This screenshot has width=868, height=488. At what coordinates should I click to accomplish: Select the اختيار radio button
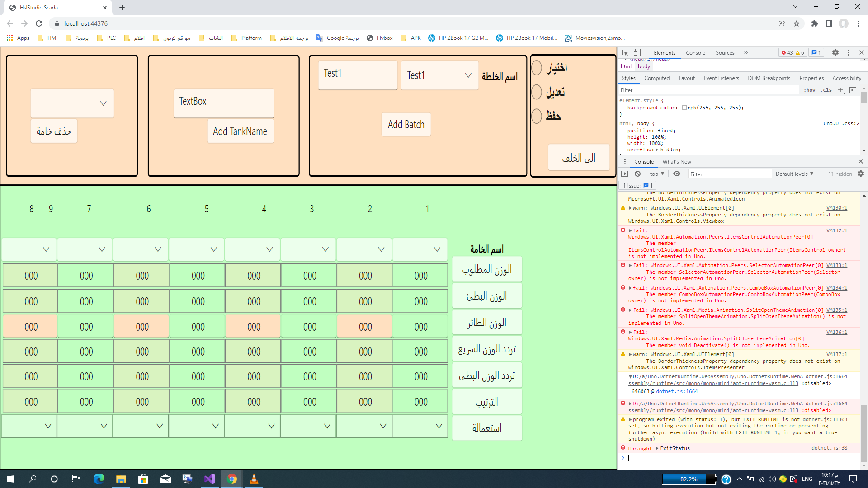click(x=537, y=68)
